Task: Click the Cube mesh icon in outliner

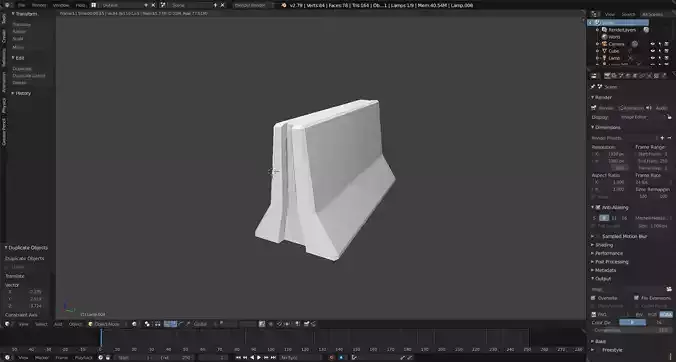Action: point(604,51)
